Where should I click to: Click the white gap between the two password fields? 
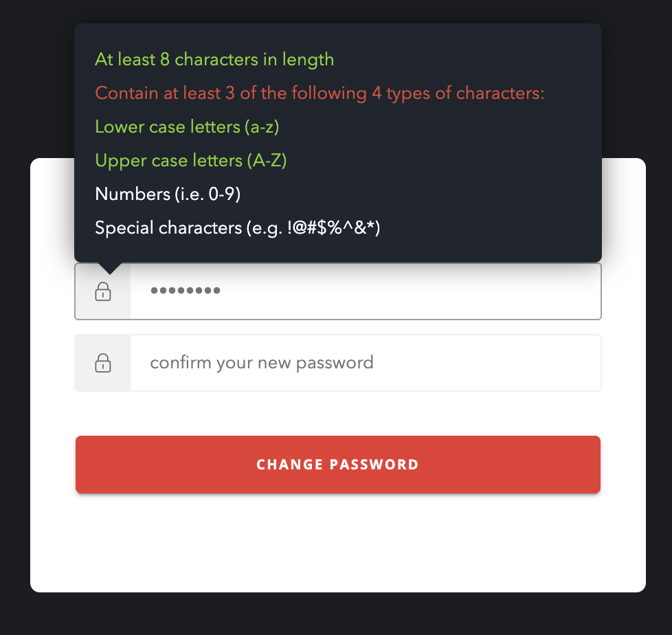click(337, 327)
